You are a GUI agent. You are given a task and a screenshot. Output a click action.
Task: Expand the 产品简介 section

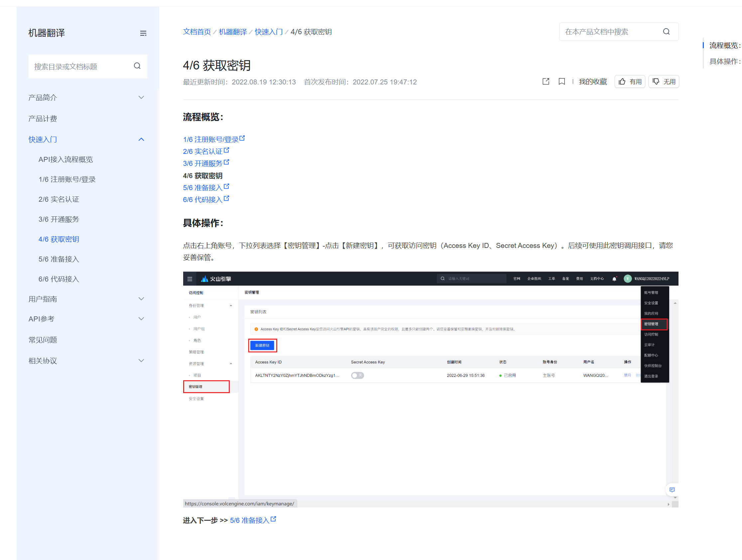coord(141,98)
